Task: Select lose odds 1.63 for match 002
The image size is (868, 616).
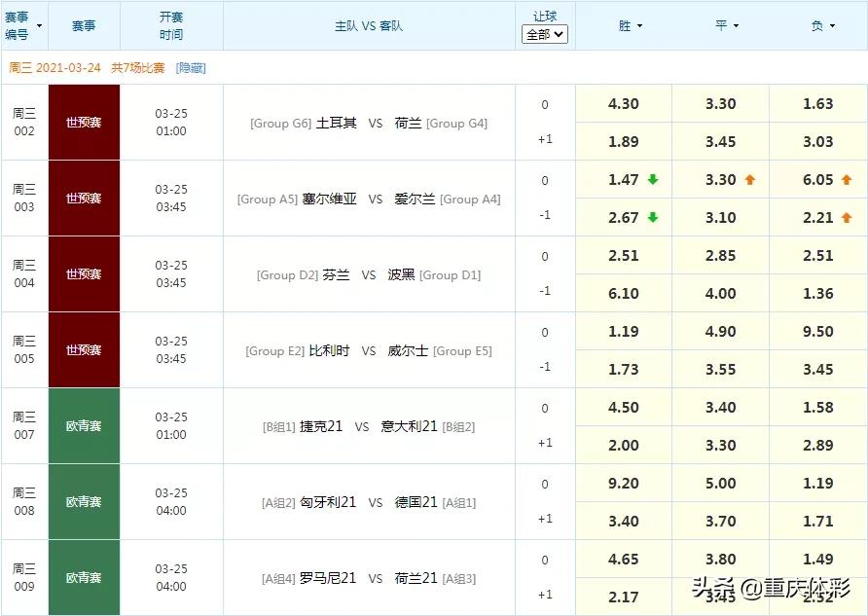Action: (x=818, y=103)
